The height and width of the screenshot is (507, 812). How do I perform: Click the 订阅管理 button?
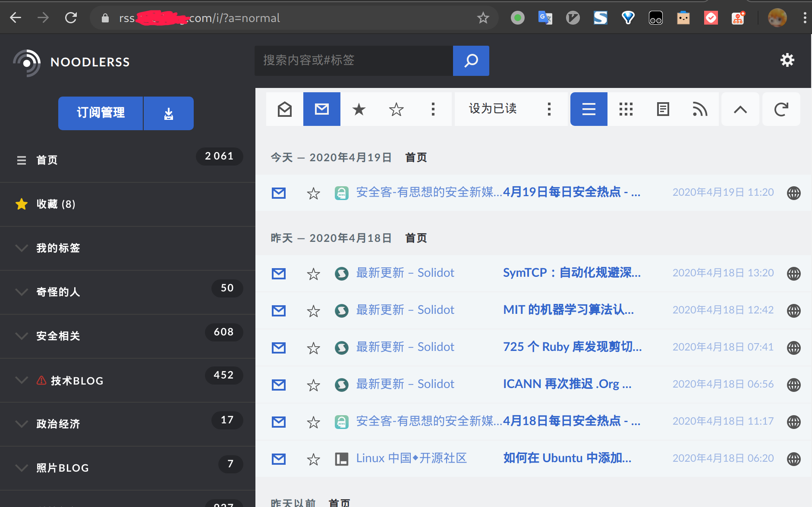[101, 113]
